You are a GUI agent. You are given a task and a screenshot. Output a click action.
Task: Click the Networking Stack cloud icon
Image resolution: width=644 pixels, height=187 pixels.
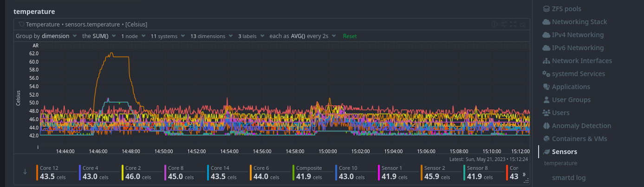click(546, 22)
